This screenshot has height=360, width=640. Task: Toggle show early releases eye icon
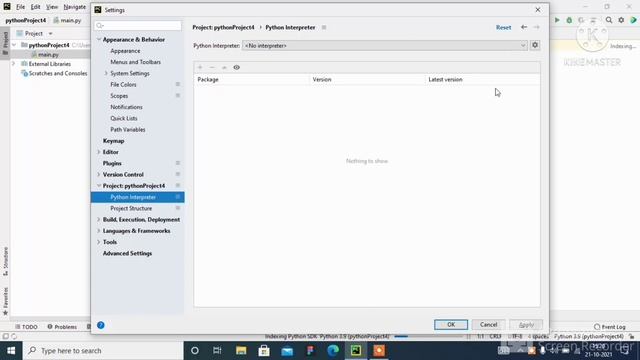(x=236, y=67)
